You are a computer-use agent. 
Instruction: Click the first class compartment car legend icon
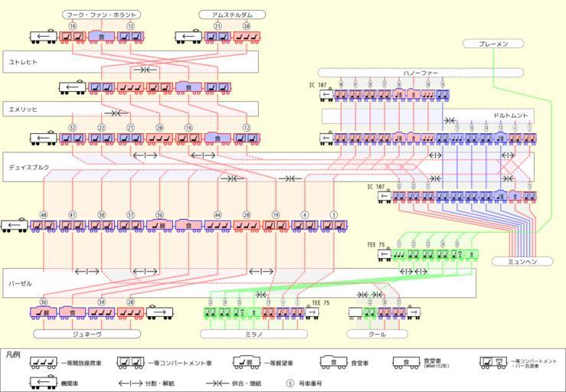click(128, 363)
